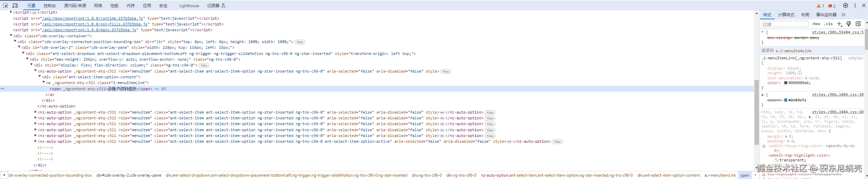Image resolution: width=868 pixels, height=179 pixels.
Task: Open the runtime.637b5bba.js link
Action: coord(92,18)
